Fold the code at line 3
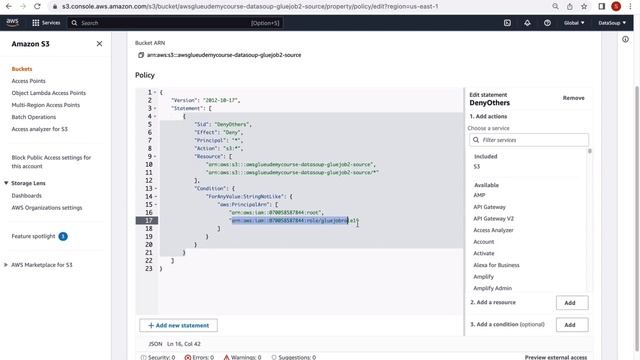This screenshot has height=360, width=640. coord(156,109)
